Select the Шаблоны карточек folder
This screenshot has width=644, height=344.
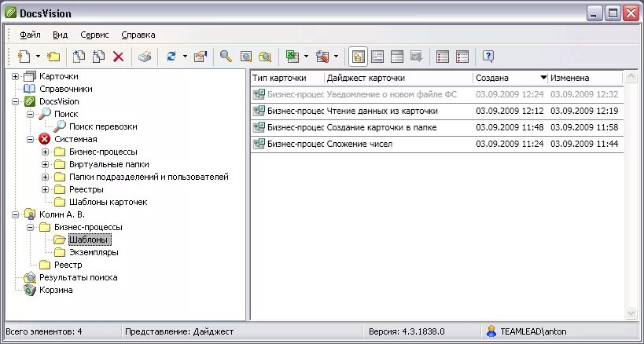pos(108,202)
